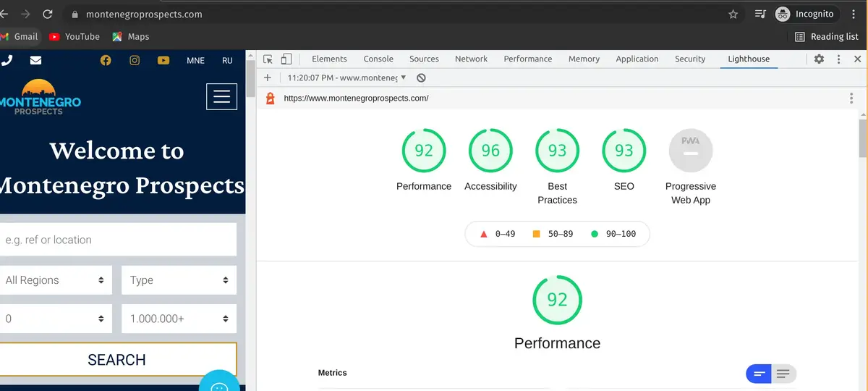The height and width of the screenshot is (391, 868).
Task: Click the SEARCH button
Action: pos(116,360)
